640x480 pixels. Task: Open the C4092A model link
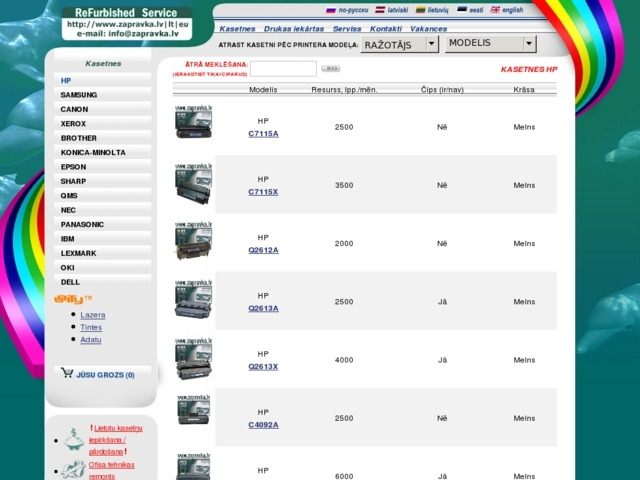[x=263, y=425]
